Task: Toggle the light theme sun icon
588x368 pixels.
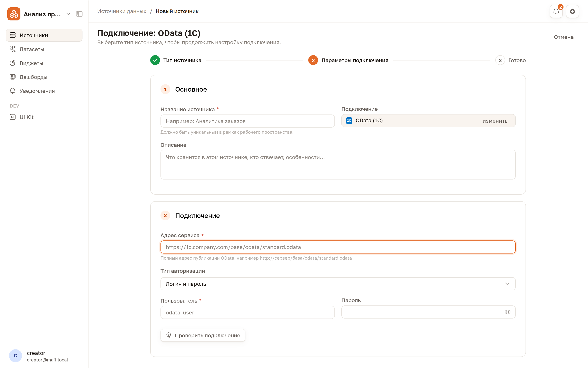Action: pos(572,11)
